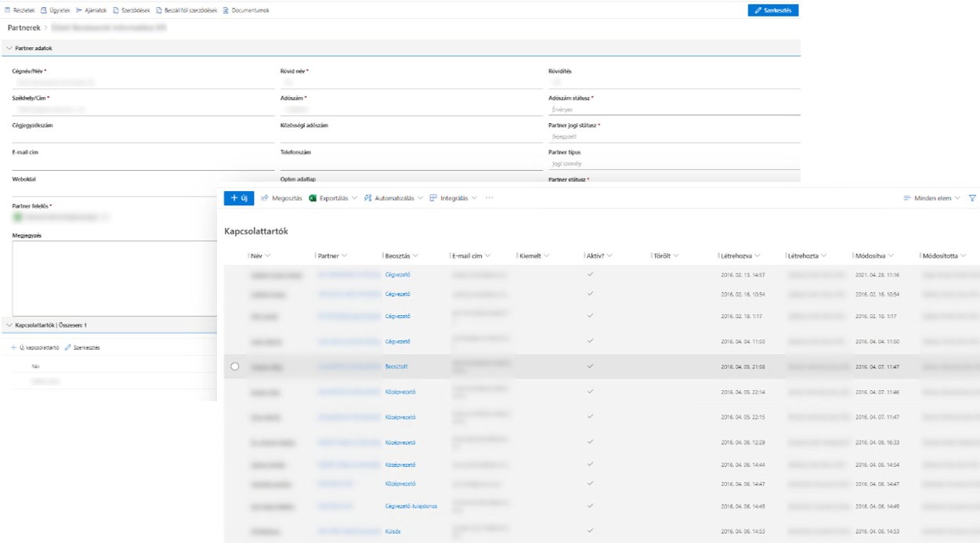This screenshot has width=980, height=543.
Task: Open the Exportálás dropdown
Action: click(x=333, y=198)
